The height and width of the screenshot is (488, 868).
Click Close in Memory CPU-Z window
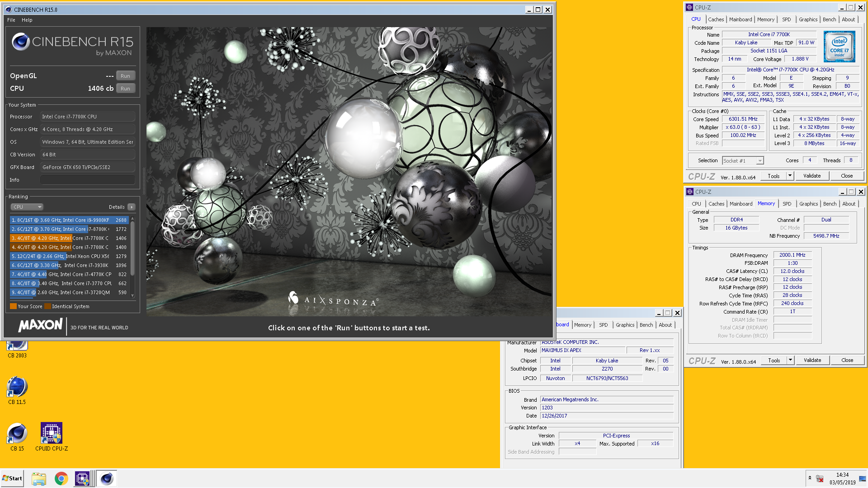coord(847,361)
